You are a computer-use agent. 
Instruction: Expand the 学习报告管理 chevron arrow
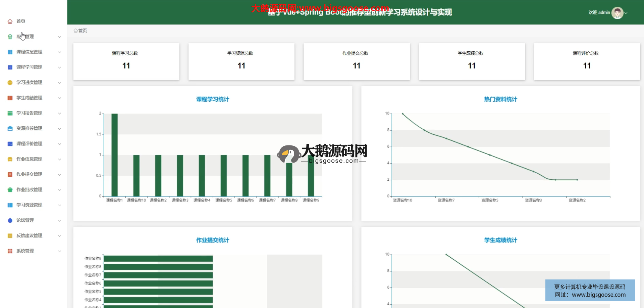59,114
